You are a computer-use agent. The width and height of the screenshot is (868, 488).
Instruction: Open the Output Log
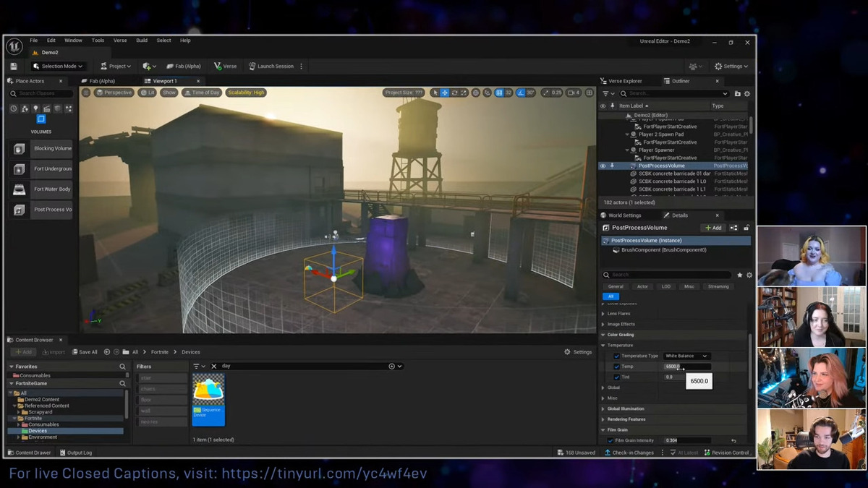coord(75,453)
